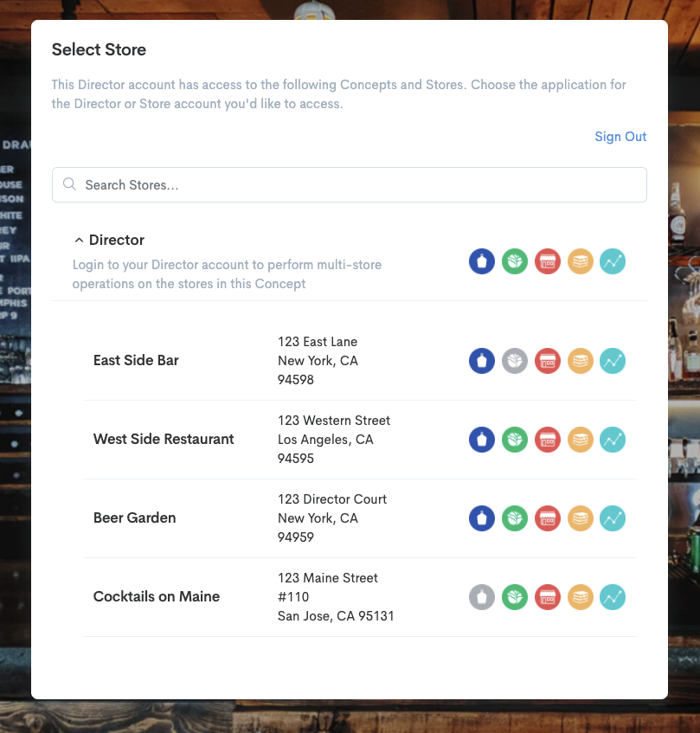This screenshot has width=700, height=733.
Task: Open the blue bottle app for Director
Action: click(x=482, y=261)
